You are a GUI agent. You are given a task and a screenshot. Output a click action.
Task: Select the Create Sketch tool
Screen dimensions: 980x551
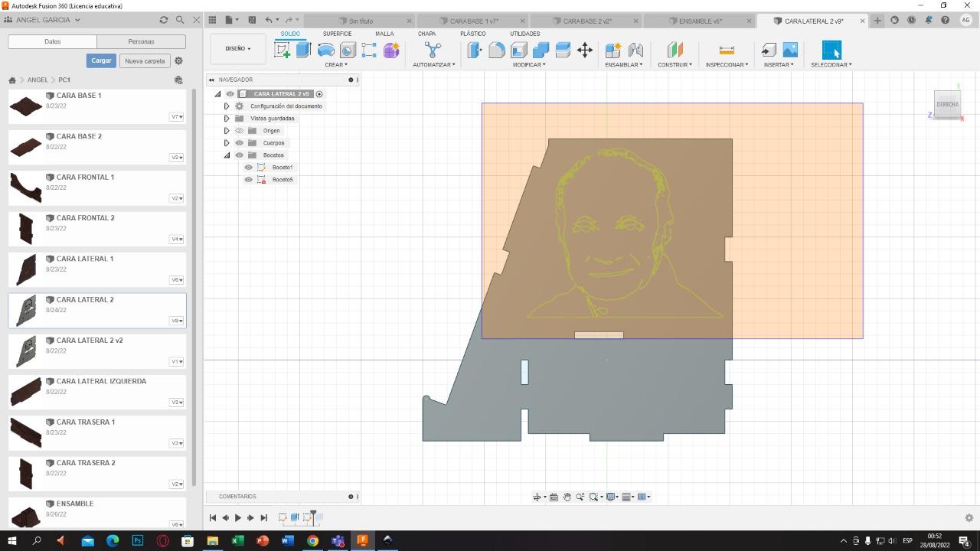pos(283,50)
